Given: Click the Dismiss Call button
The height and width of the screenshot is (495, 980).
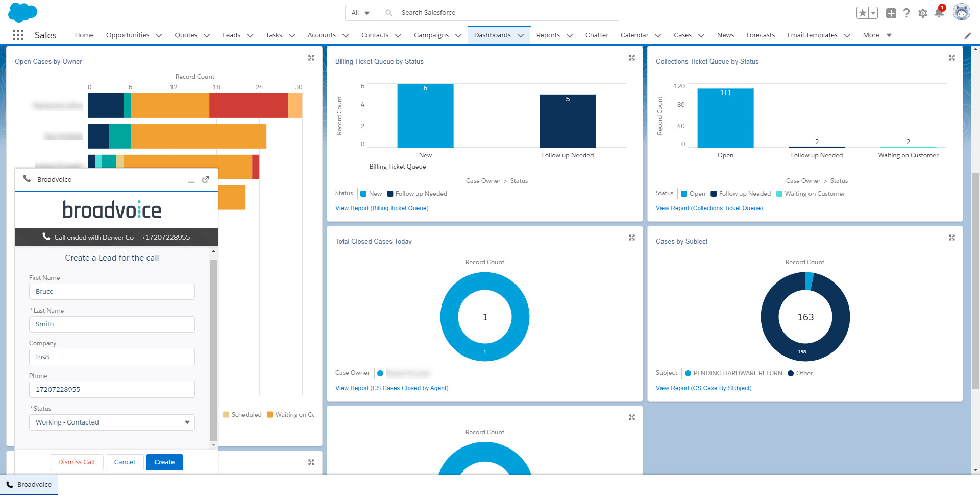Looking at the screenshot, I should (x=77, y=462).
